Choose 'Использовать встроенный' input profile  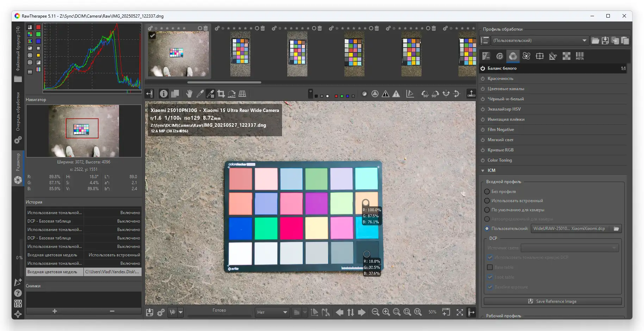point(487,201)
